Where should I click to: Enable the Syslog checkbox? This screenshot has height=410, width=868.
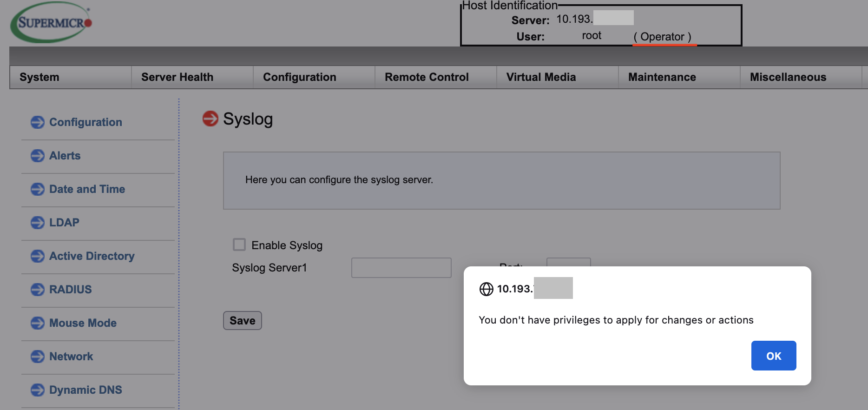pos(239,245)
